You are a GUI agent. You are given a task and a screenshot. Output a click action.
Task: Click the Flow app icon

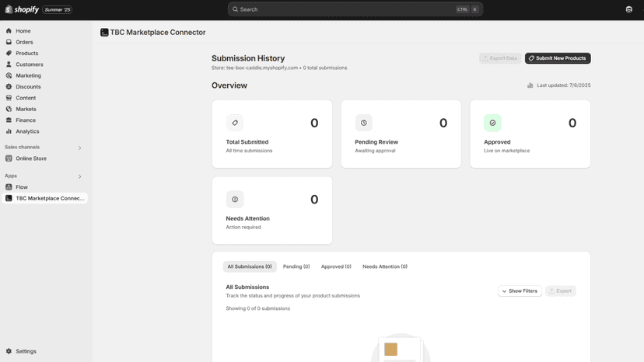coord(9,187)
